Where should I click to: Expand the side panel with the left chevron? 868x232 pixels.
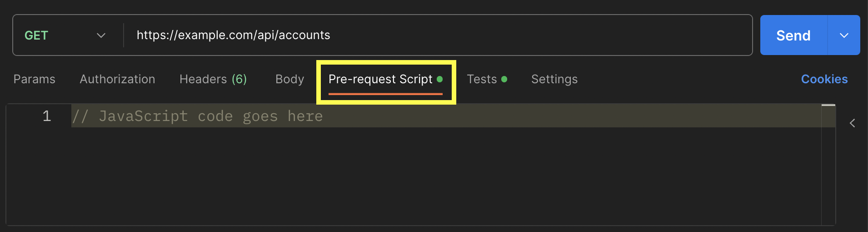click(853, 123)
